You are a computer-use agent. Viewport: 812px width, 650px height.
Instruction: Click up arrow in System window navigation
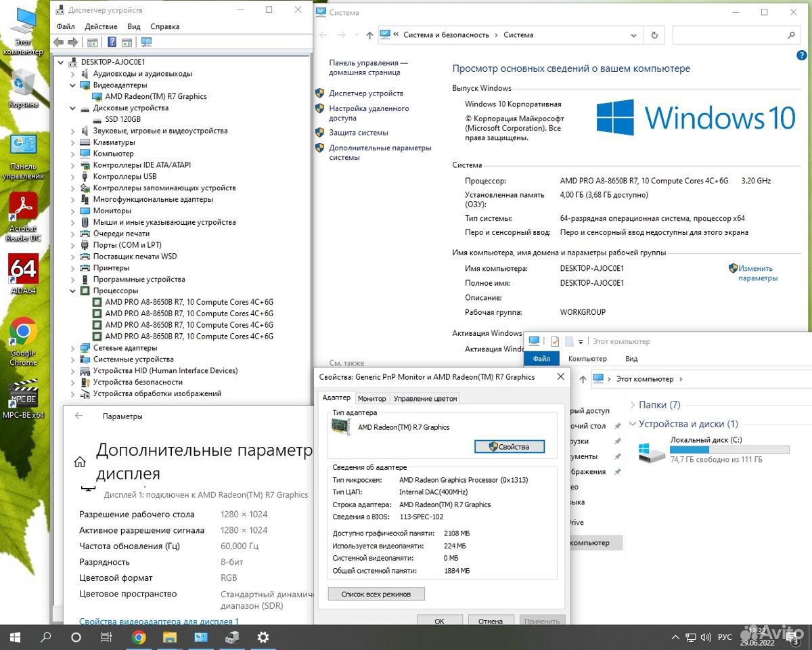tap(369, 35)
